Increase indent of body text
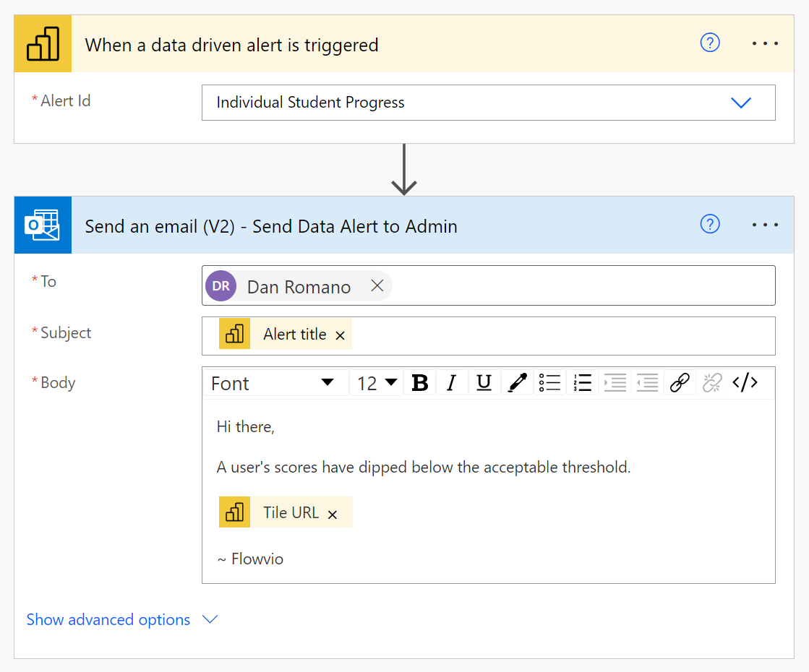 (x=615, y=383)
